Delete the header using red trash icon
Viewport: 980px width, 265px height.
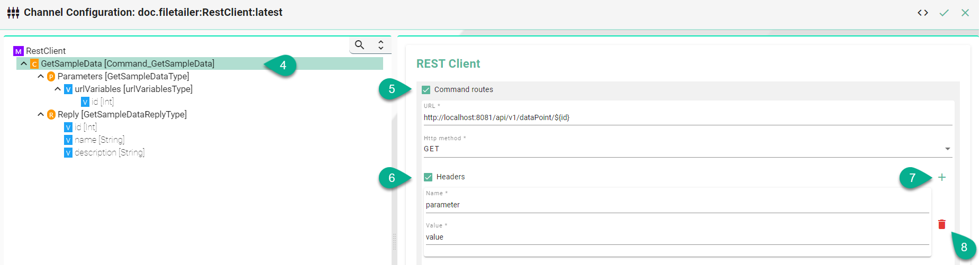pos(942,224)
